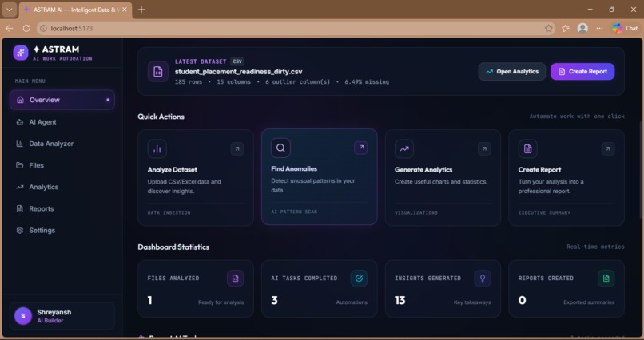Click the latest dataset file icon

[158, 71]
